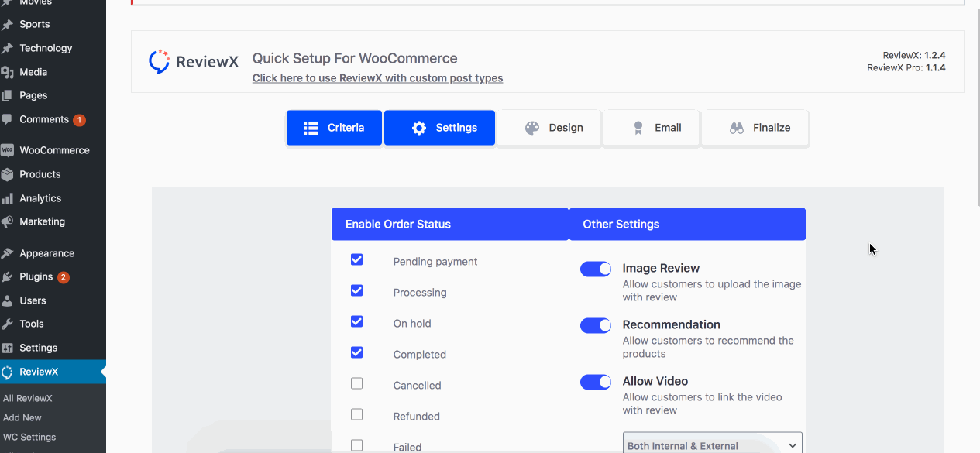
Task: Click the Email ribbon icon
Action: tap(638, 128)
